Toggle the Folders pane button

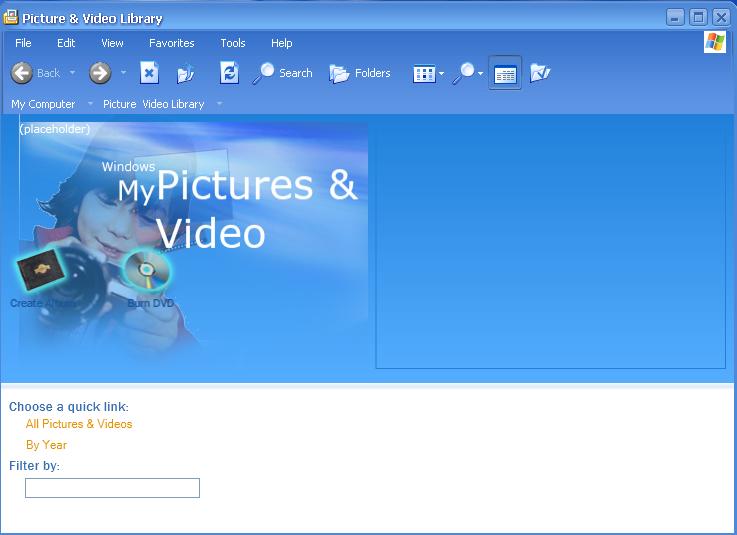(360, 73)
